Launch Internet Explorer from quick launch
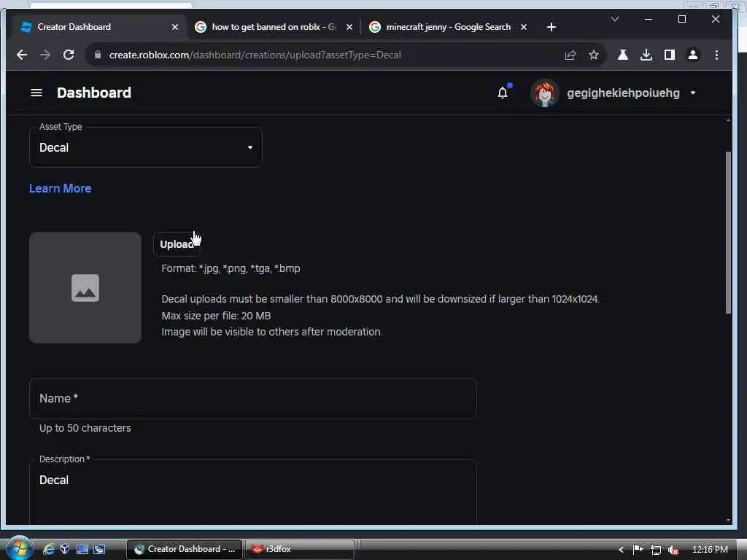This screenshot has height=560, width=747. 49,549
